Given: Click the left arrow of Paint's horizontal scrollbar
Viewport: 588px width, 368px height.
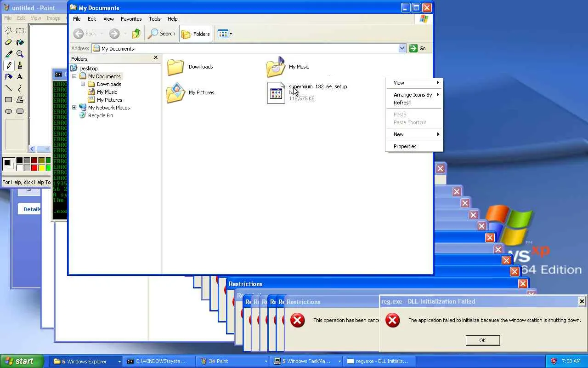Looking at the screenshot, I should (x=32, y=149).
